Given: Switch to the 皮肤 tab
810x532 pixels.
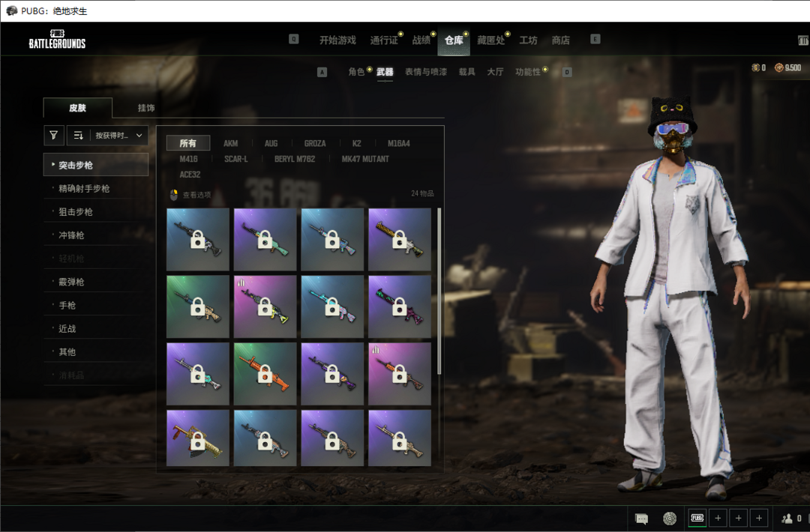Looking at the screenshot, I should (x=77, y=107).
